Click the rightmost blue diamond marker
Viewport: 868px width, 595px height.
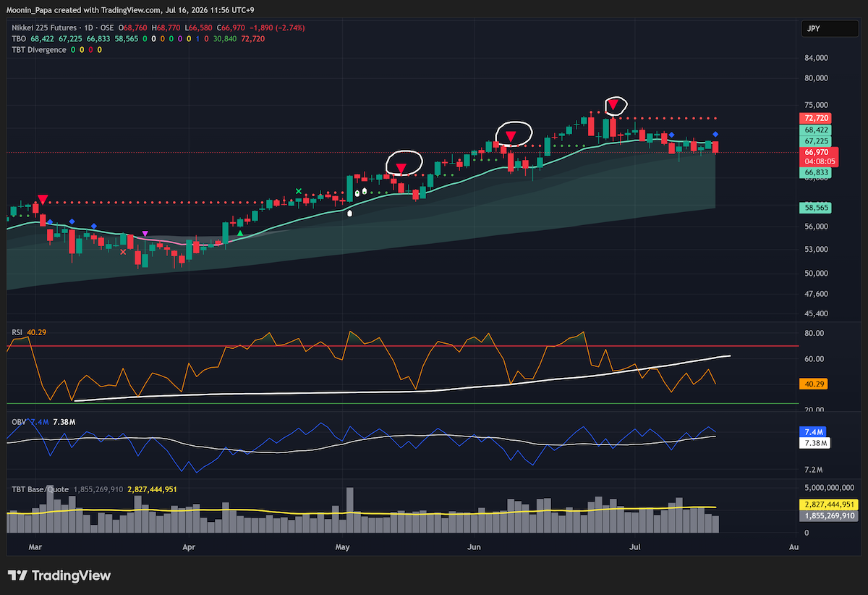click(715, 135)
